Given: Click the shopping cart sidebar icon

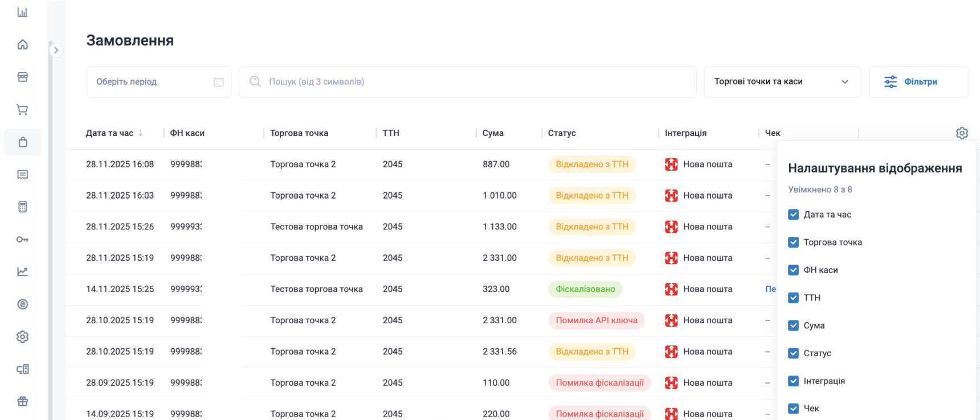Looking at the screenshot, I should tap(23, 109).
